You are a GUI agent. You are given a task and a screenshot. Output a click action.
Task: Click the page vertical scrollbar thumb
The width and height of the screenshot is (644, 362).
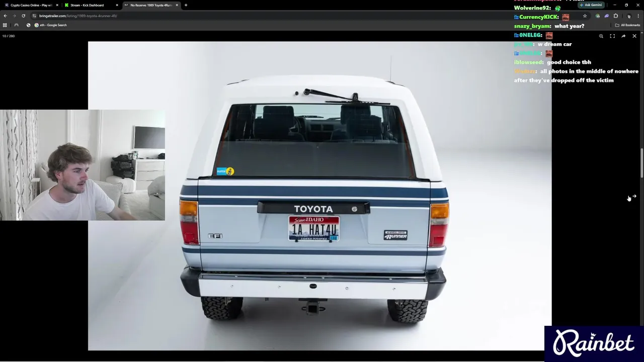tap(641, 163)
